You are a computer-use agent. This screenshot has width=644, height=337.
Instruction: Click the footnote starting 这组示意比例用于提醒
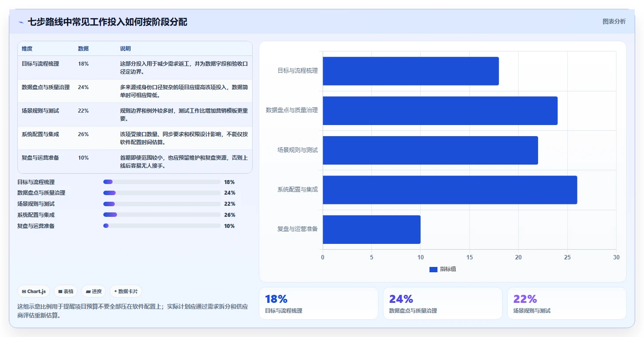click(133, 311)
